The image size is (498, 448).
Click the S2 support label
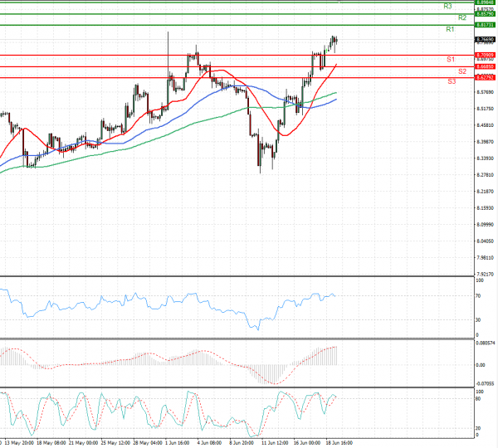(x=462, y=71)
